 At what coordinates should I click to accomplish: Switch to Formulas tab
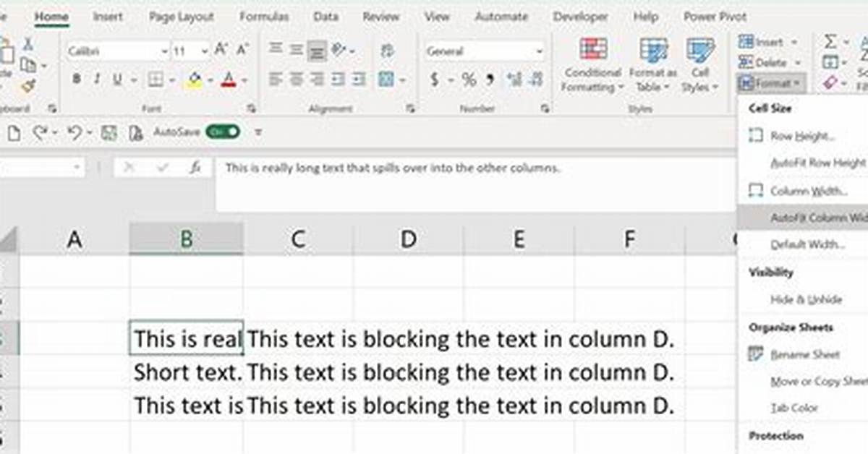[x=264, y=16]
